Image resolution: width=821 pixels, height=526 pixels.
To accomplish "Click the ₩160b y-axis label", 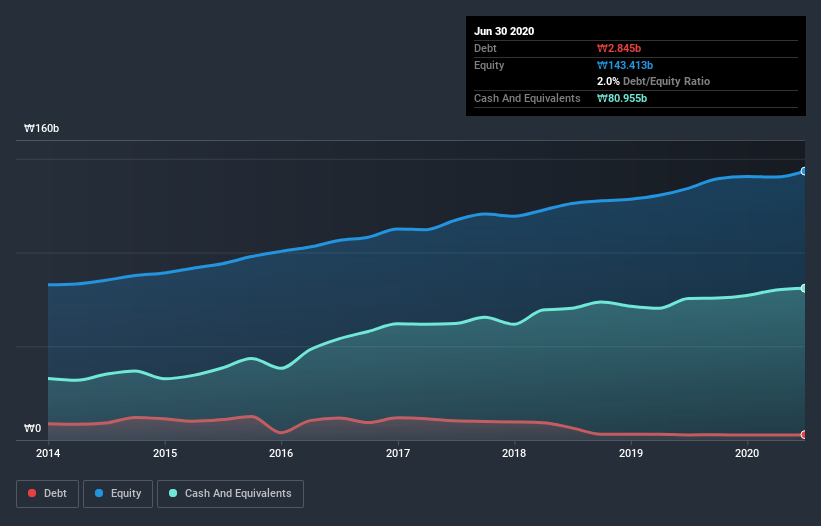I will [42, 128].
